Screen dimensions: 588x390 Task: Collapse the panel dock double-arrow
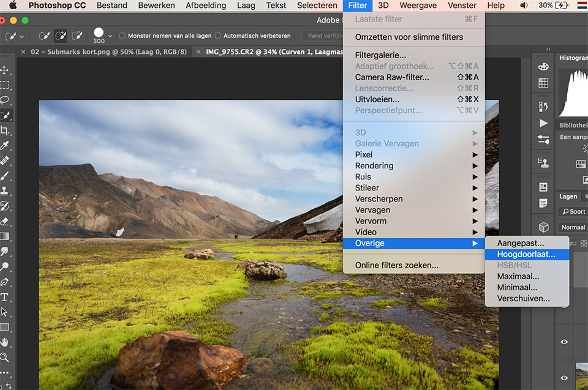click(548, 49)
